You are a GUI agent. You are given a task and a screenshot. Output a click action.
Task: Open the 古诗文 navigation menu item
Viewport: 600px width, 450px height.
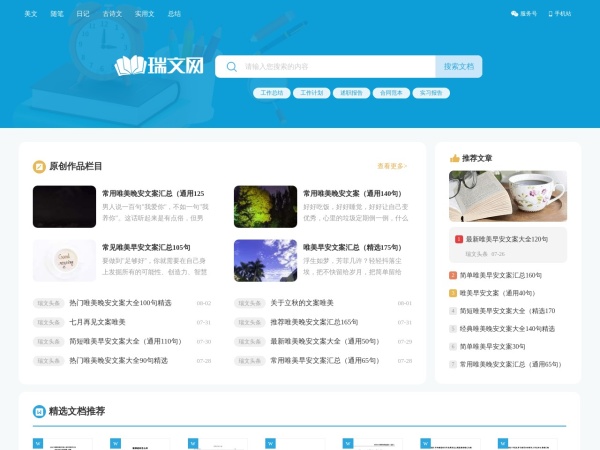(112, 14)
